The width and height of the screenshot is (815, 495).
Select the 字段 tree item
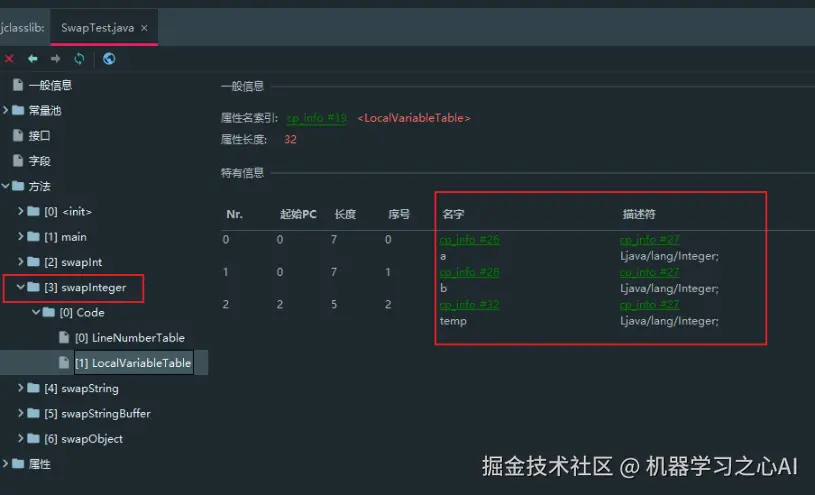tap(40, 161)
